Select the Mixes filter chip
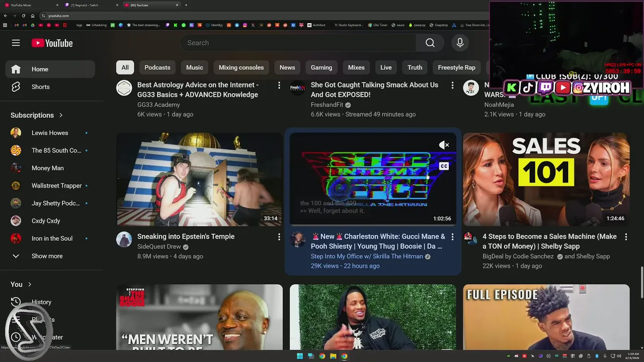644x362 pixels. (x=356, y=67)
